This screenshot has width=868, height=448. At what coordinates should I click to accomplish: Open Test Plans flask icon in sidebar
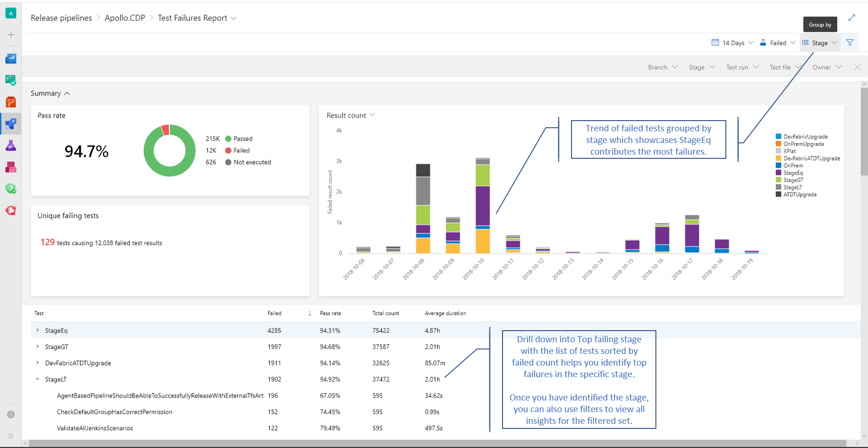pyautogui.click(x=11, y=146)
